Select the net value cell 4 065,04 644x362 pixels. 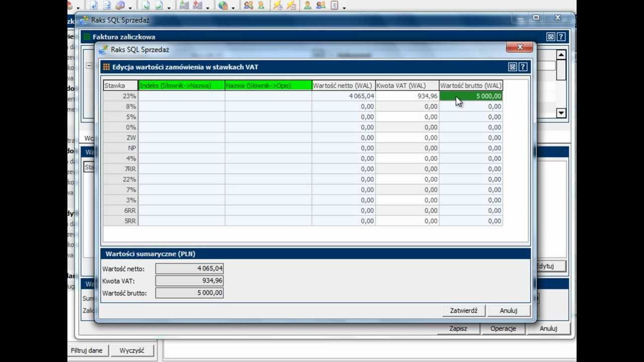(344, 96)
